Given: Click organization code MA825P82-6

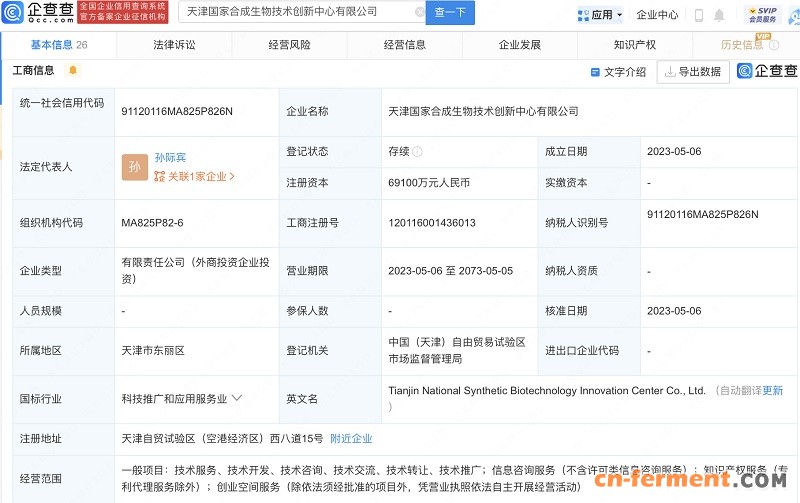Looking at the screenshot, I should coord(153,223).
